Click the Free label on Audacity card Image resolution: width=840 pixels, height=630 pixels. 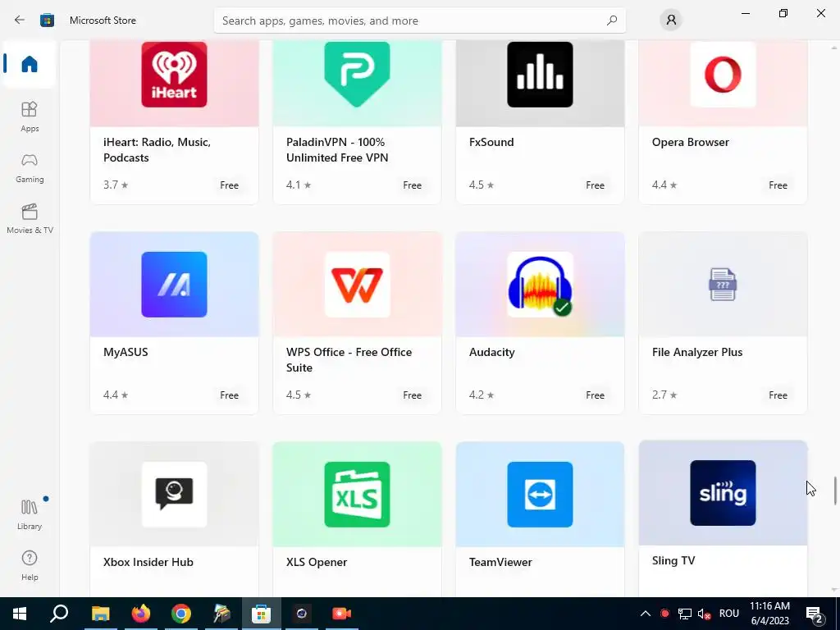pos(596,395)
